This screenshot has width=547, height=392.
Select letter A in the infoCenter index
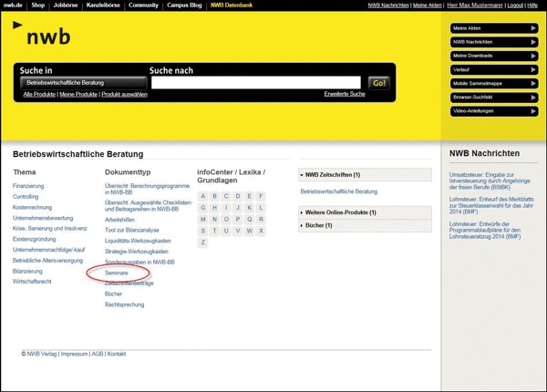point(203,196)
